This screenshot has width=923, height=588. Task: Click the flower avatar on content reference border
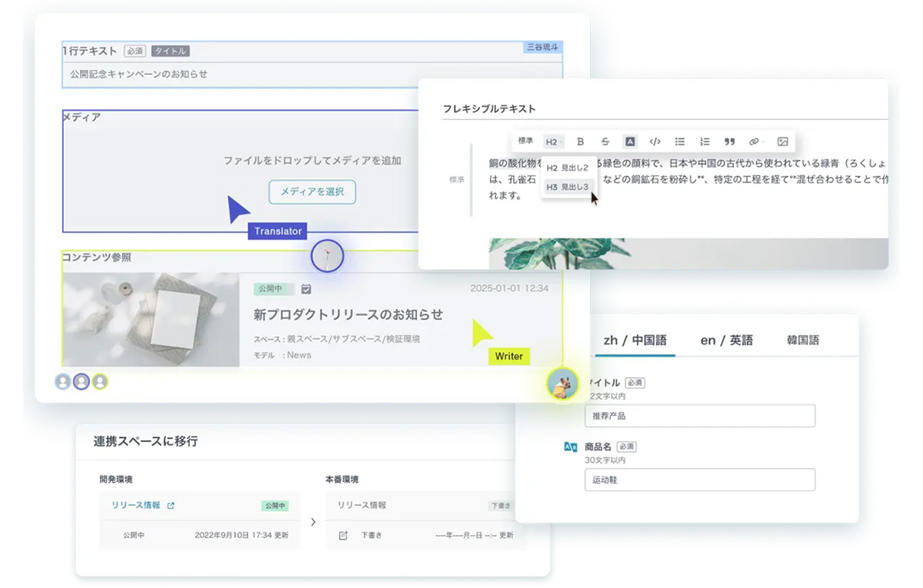click(x=327, y=256)
